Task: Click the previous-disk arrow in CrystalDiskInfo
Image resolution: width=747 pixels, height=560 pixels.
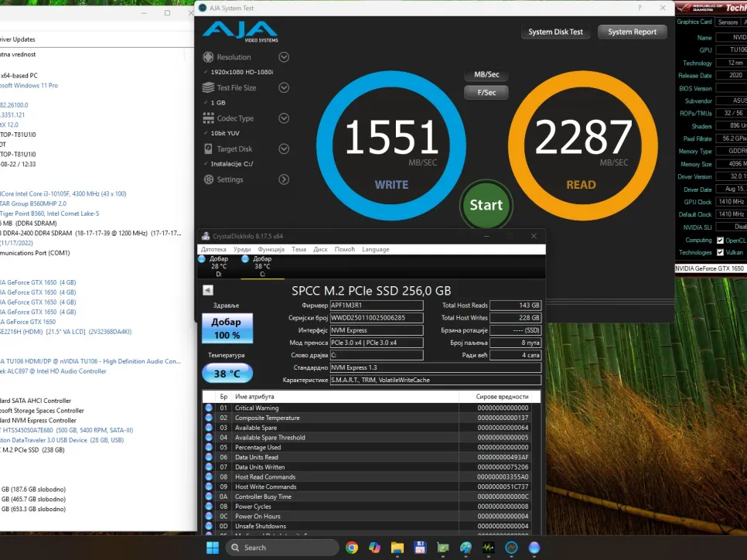Action: (208, 290)
